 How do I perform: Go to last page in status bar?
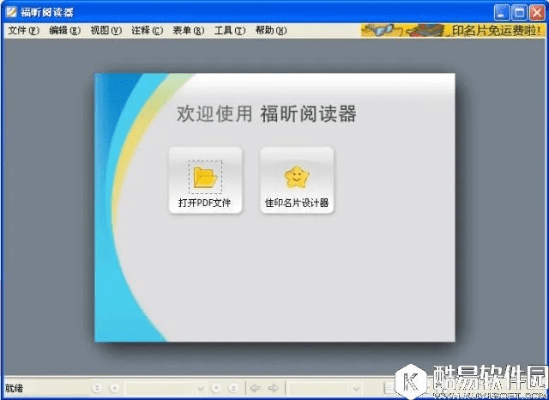click(233, 388)
